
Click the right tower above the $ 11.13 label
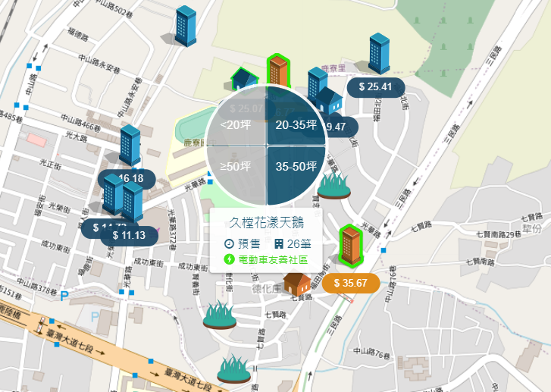(x=133, y=202)
